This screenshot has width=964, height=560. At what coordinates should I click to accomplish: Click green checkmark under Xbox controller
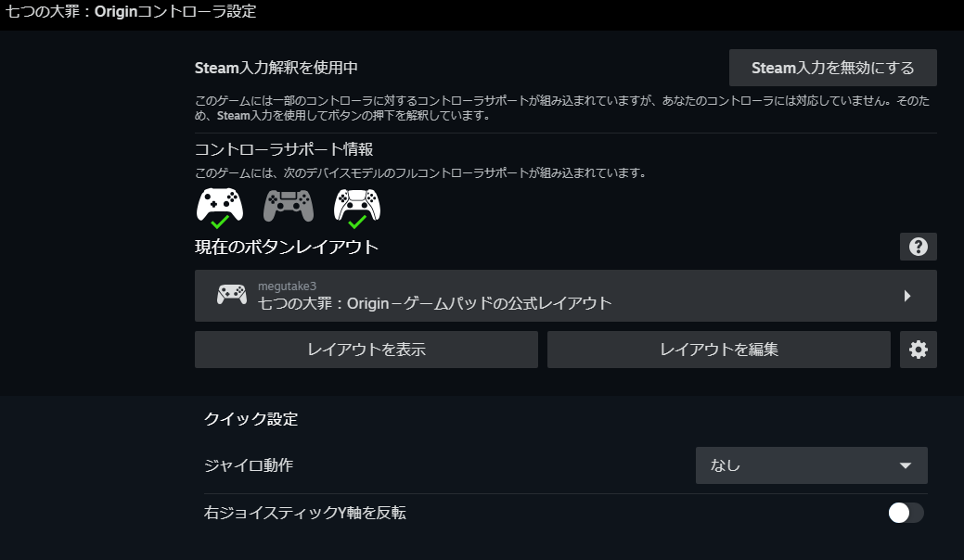(220, 222)
